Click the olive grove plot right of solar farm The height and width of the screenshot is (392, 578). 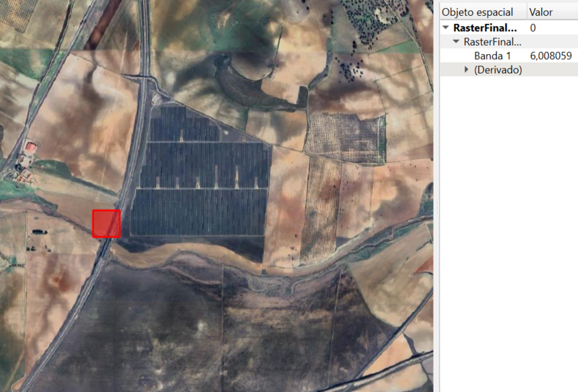[345, 137]
